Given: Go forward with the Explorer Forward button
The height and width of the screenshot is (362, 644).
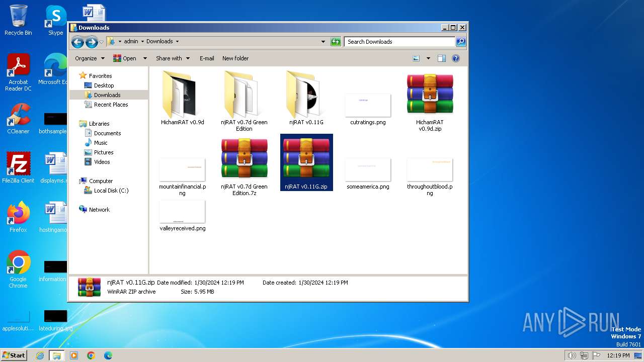Looking at the screenshot, I should pyautogui.click(x=92, y=42).
